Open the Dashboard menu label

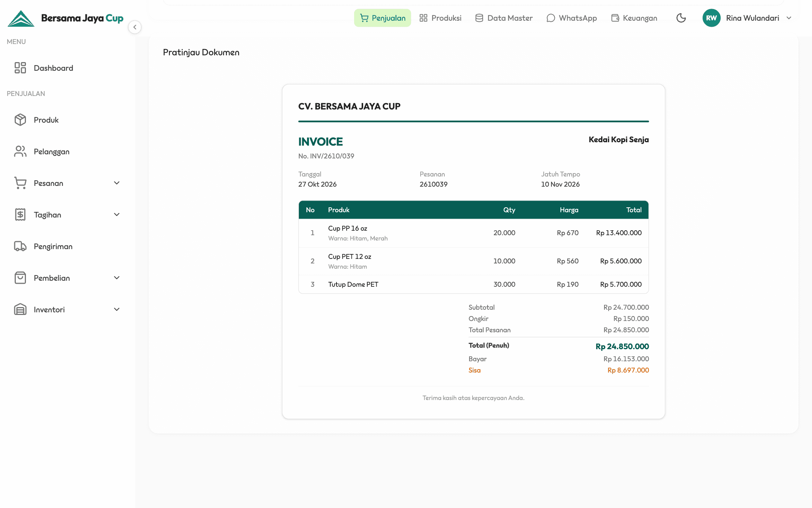tap(53, 68)
